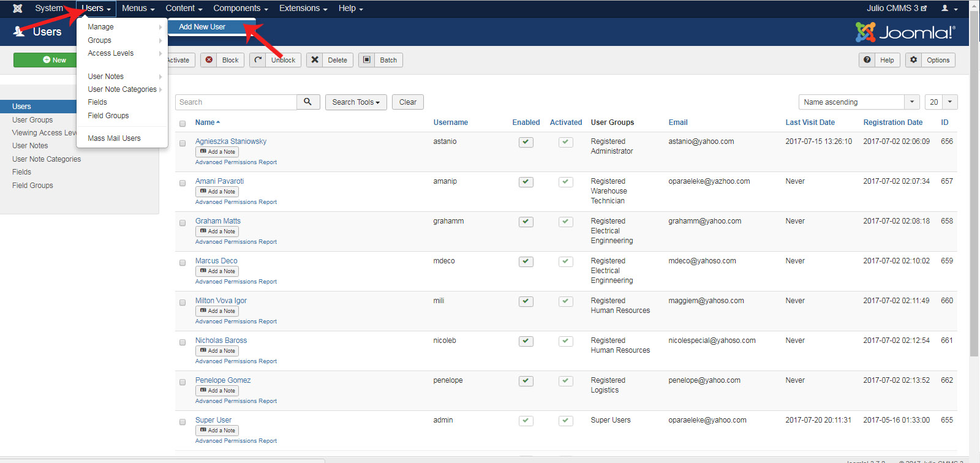980x463 pixels.
Task: Toggle enabled status for Super User
Action: tap(526, 421)
